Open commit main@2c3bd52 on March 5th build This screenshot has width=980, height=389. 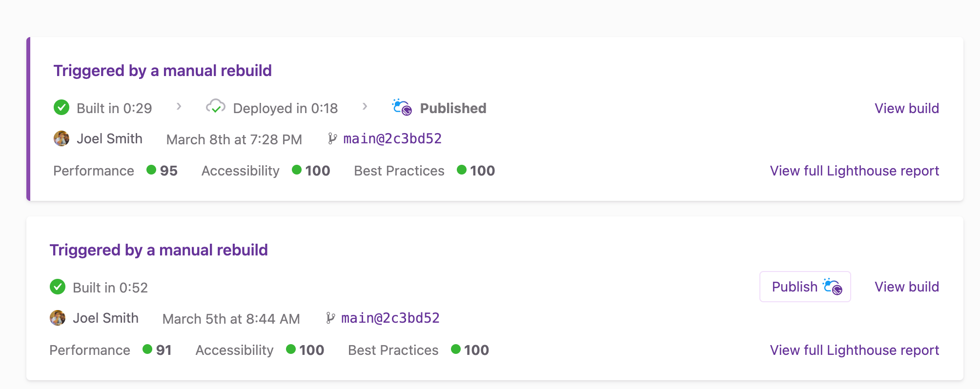pos(390,318)
